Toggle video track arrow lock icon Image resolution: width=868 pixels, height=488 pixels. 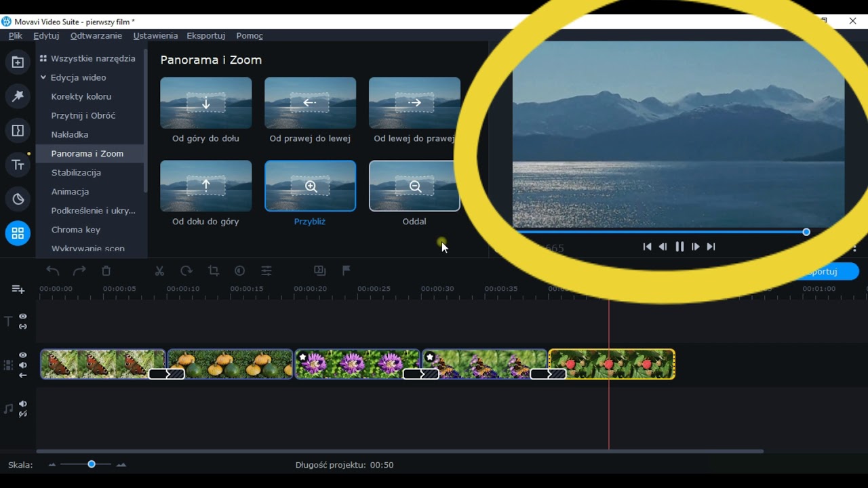(23, 375)
